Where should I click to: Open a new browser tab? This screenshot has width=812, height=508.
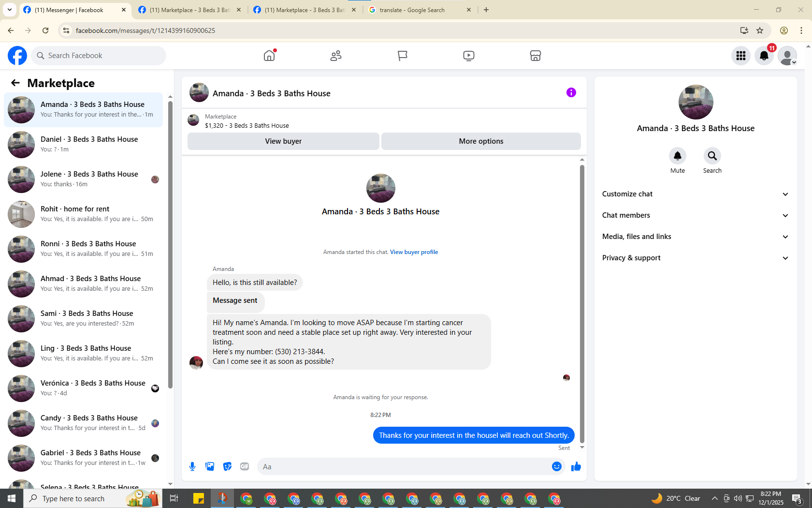[486, 10]
